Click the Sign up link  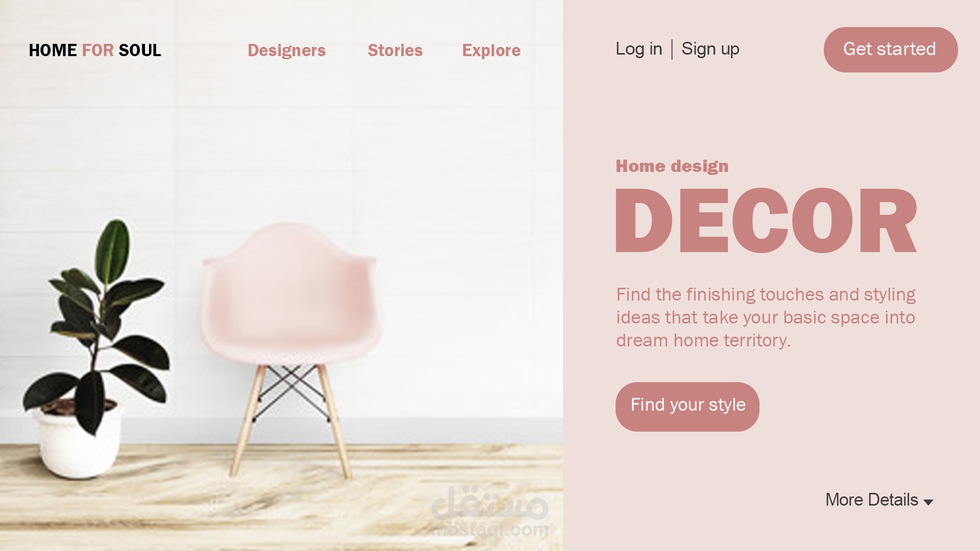pos(710,49)
